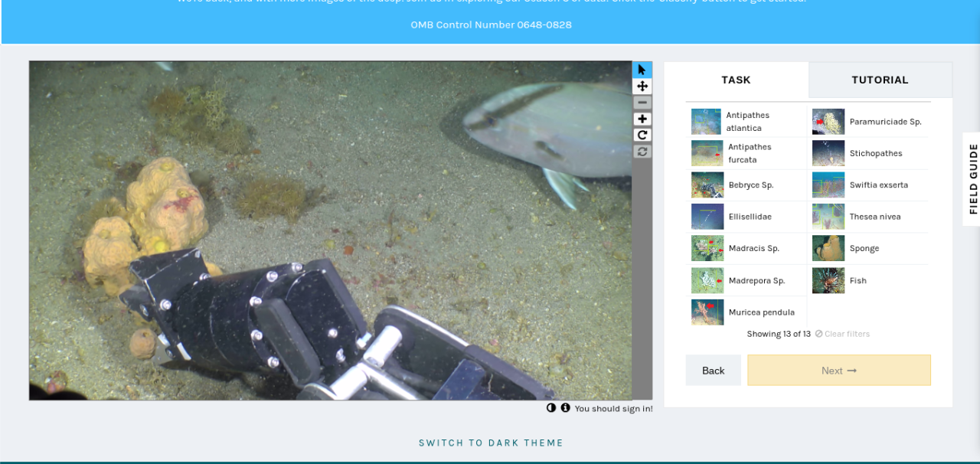The width and height of the screenshot is (980, 464).
Task: Pick Bebryce Sp. from list
Action: click(747, 185)
